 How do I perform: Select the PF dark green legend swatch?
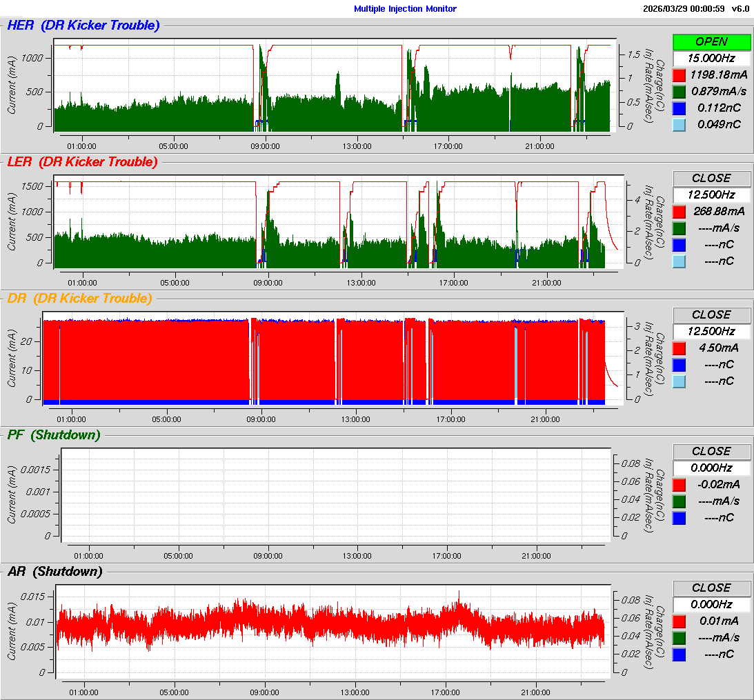679,501
